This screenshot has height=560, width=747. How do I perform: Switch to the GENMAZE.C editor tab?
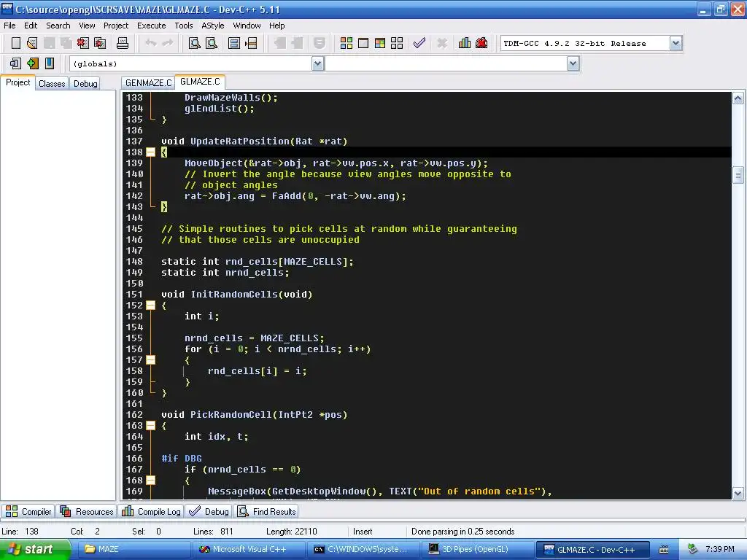(148, 83)
